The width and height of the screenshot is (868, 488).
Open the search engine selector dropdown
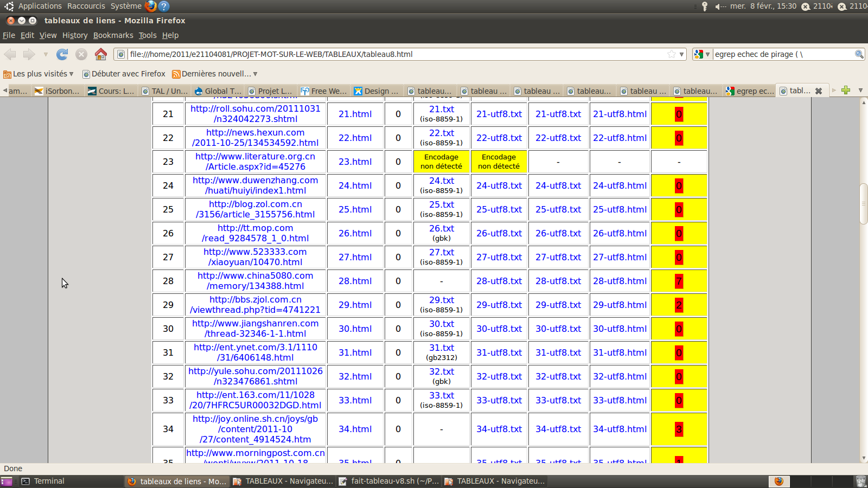click(x=702, y=54)
